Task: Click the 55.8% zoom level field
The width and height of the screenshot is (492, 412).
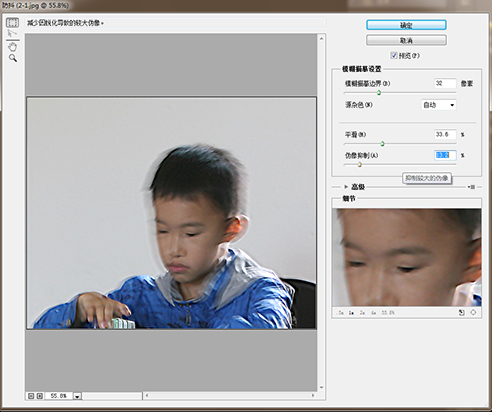Action: [x=59, y=396]
